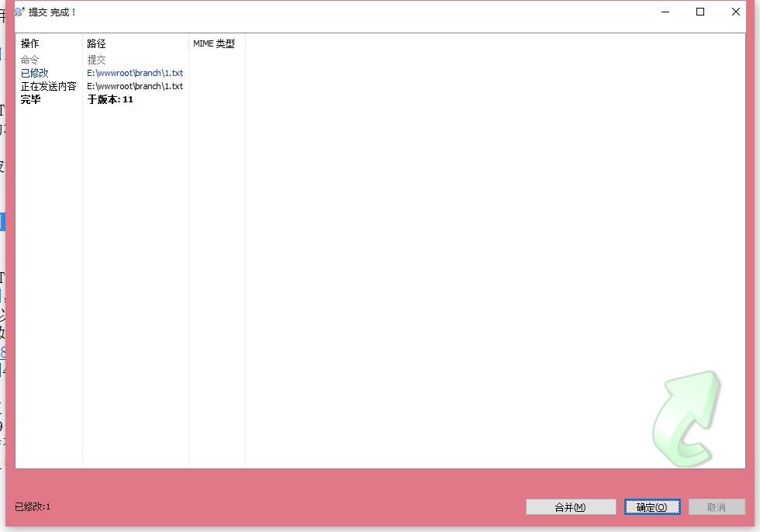
Task: Confirm with the 确定(O) button
Action: pos(652,507)
